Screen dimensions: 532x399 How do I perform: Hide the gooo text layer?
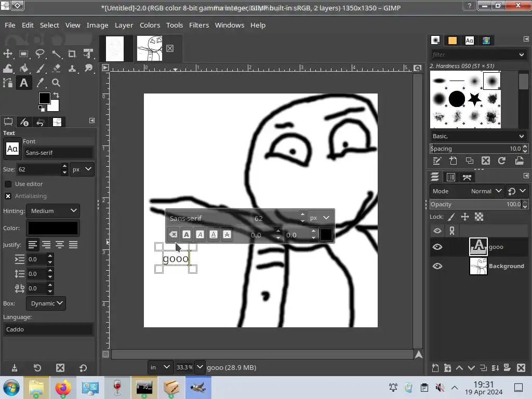[x=437, y=247]
